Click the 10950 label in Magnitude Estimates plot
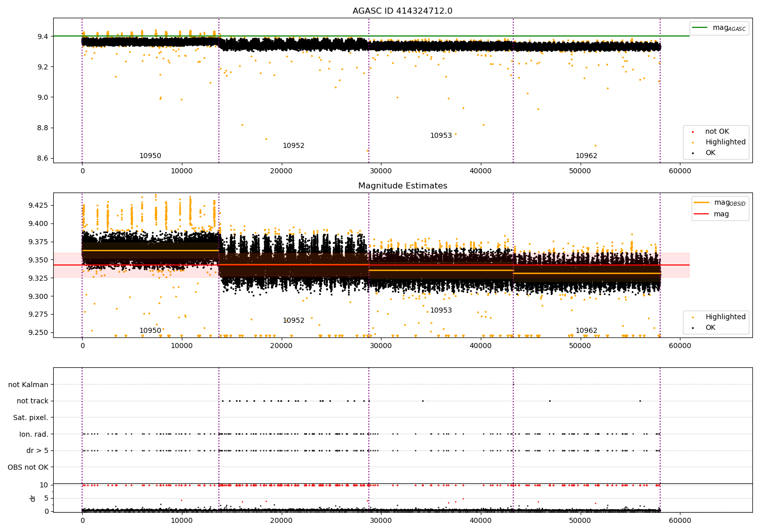The width and height of the screenshot is (760, 532). point(150,331)
